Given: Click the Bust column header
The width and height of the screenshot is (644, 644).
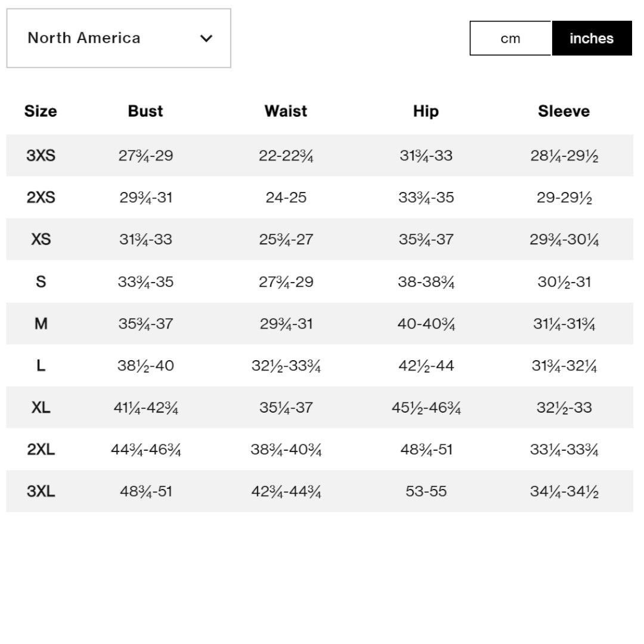Looking at the screenshot, I should click(145, 111).
